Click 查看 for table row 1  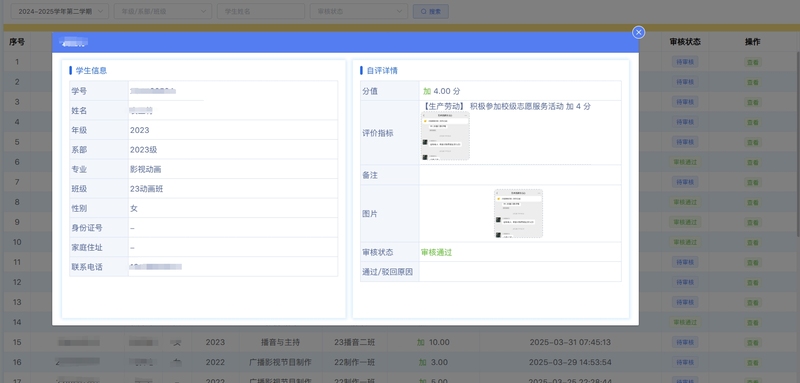click(753, 62)
